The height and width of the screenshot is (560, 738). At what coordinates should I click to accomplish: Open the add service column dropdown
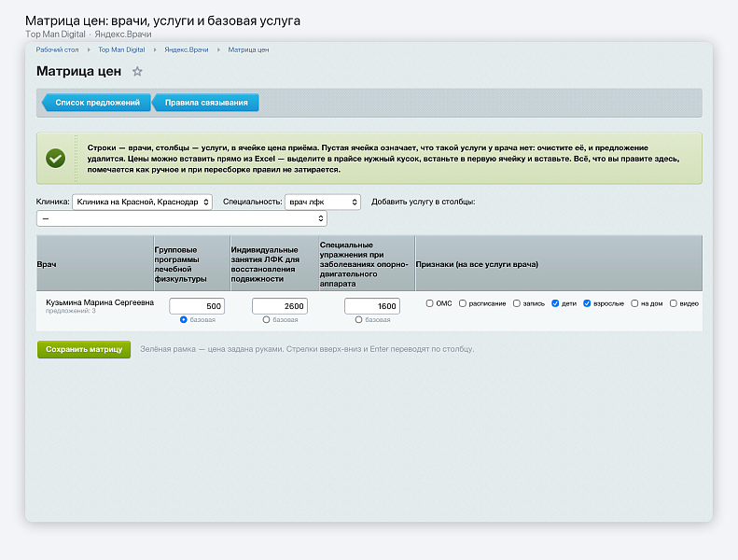click(182, 218)
